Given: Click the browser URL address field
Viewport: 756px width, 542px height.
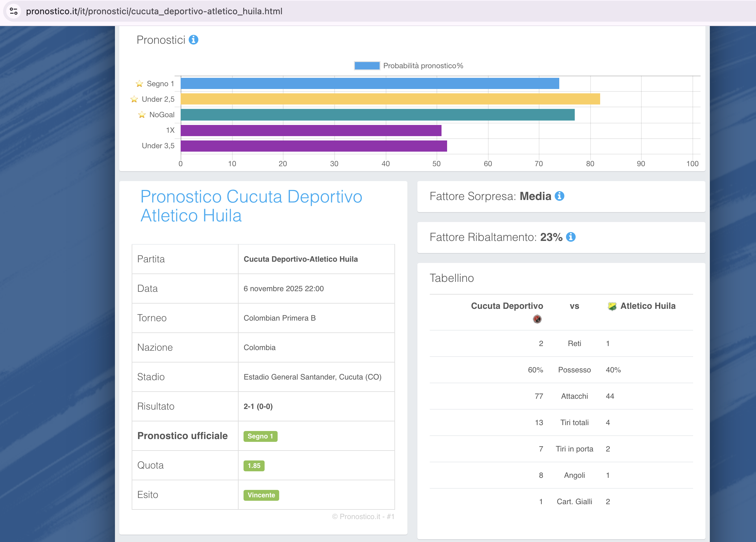Looking at the screenshot, I should pos(154,11).
